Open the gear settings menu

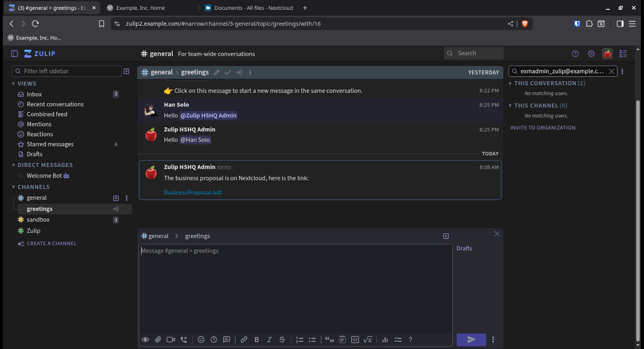tap(591, 54)
